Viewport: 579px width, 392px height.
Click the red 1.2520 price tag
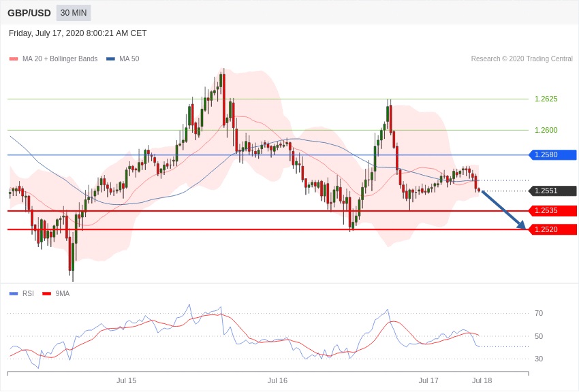553,230
